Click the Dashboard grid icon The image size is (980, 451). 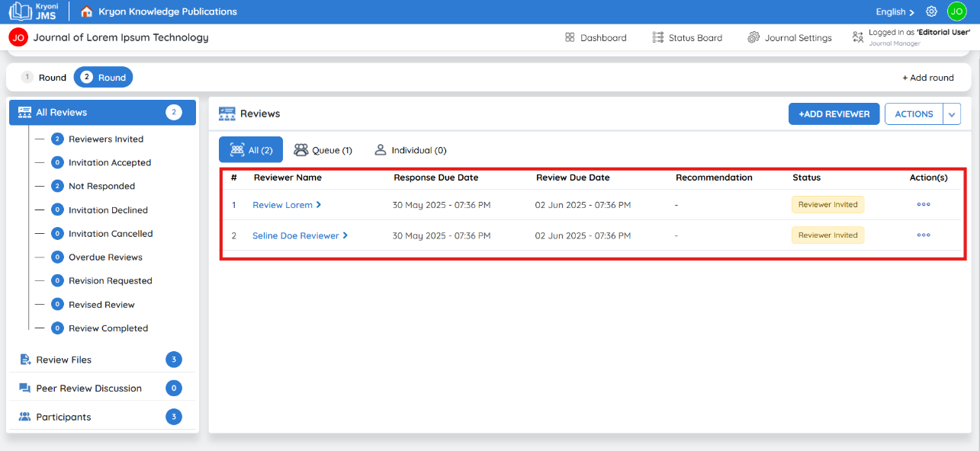(x=570, y=37)
